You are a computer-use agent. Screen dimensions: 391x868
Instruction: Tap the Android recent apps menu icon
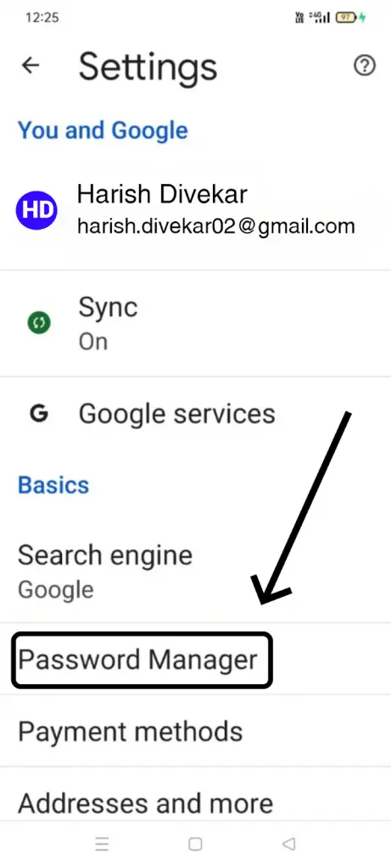tap(101, 843)
